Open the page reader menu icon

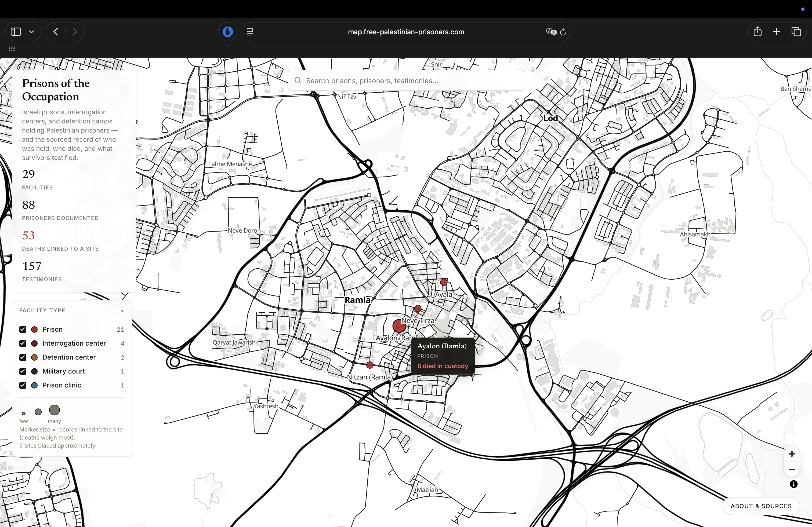pos(250,32)
